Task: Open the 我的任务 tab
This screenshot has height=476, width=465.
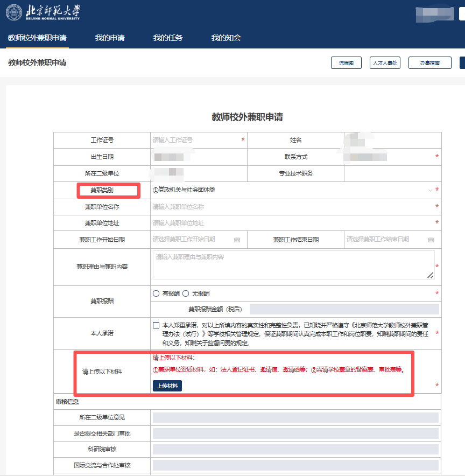Action: [168, 38]
